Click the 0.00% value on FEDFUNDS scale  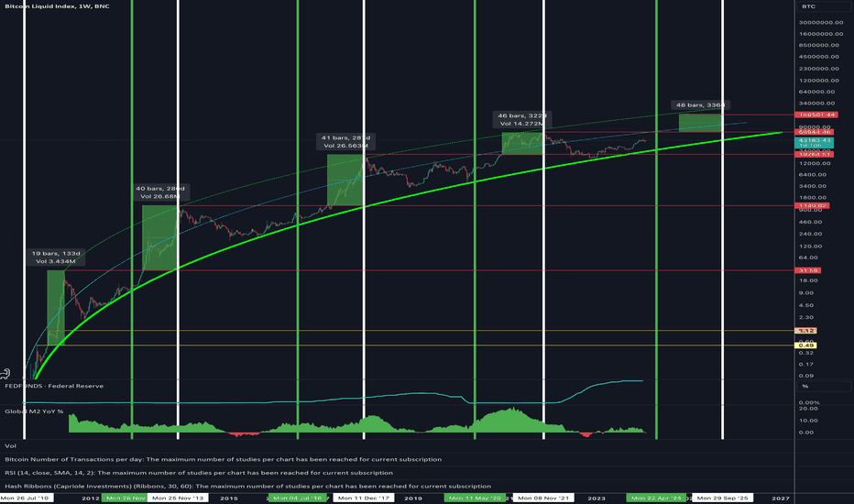[x=809, y=402]
